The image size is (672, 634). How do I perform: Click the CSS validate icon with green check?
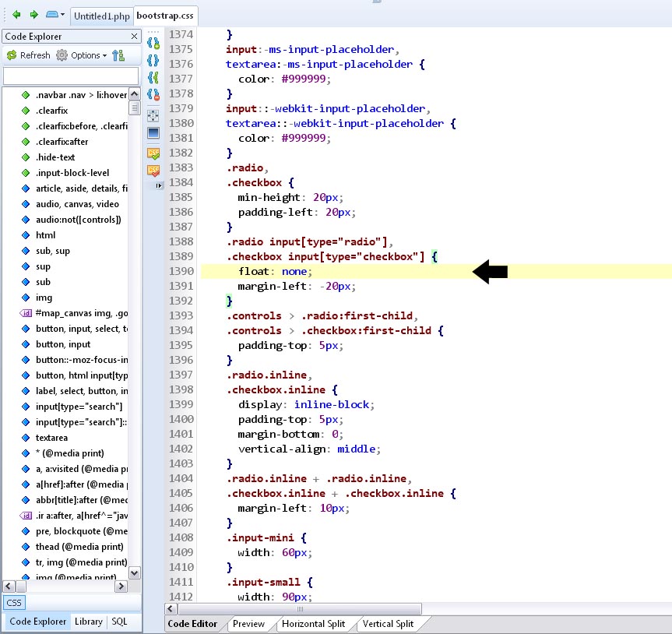point(153,153)
